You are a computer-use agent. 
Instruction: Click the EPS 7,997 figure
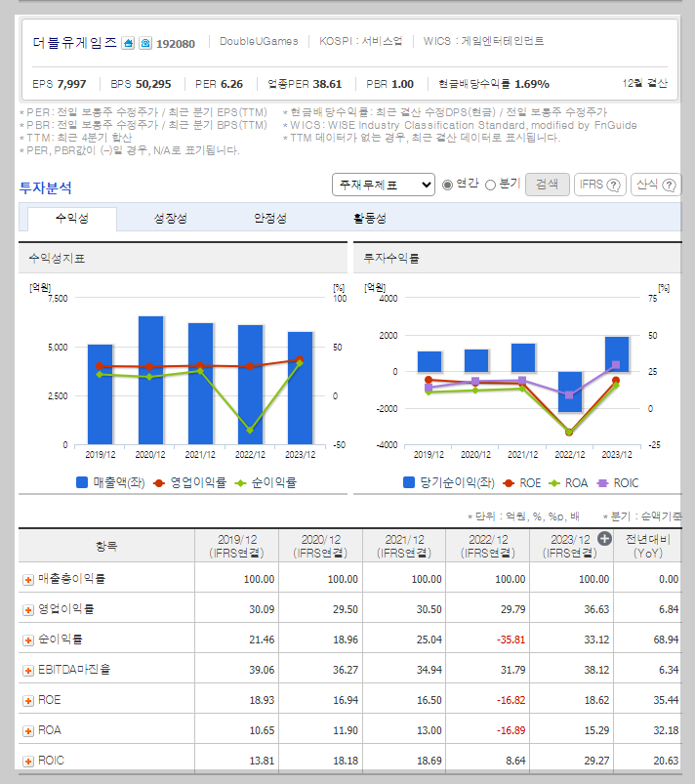click(x=59, y=84)
